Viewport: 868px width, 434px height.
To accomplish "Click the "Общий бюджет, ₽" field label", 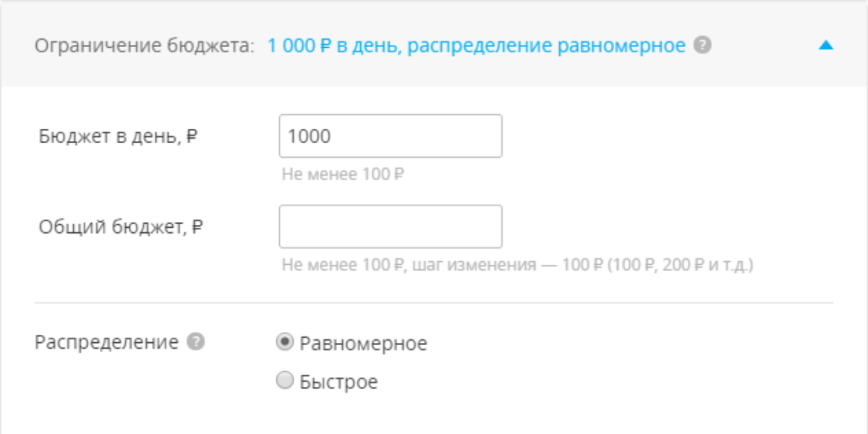I will pyautogui.click(x=121, y=226).
